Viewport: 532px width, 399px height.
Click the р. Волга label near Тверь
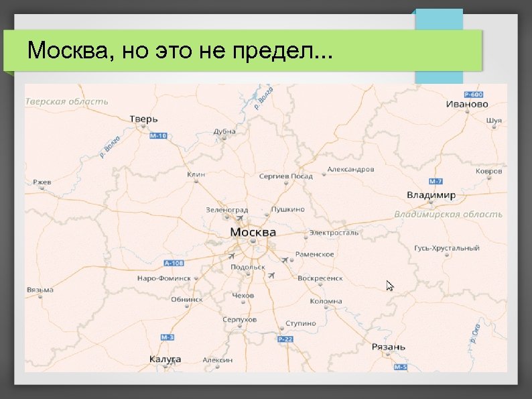coord(110,147)
